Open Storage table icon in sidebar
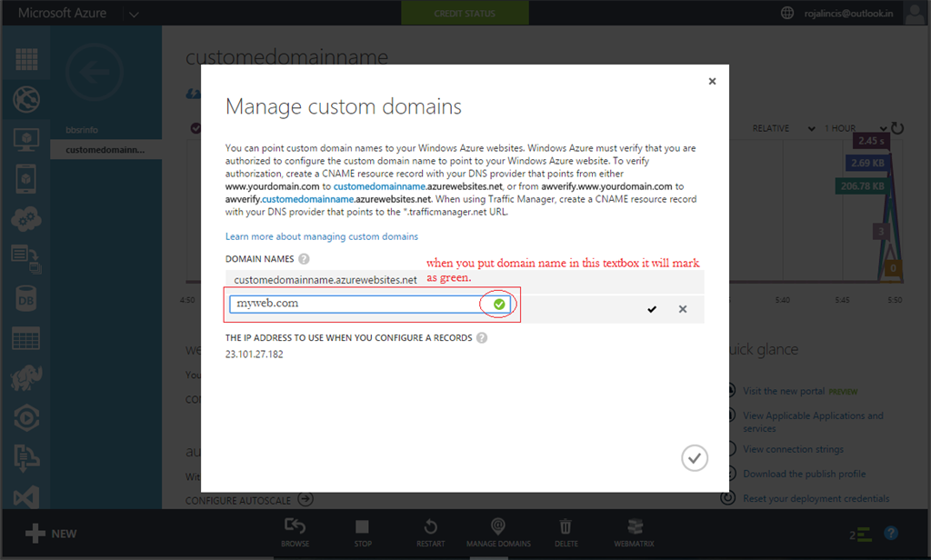 click(x=26, y=338)
